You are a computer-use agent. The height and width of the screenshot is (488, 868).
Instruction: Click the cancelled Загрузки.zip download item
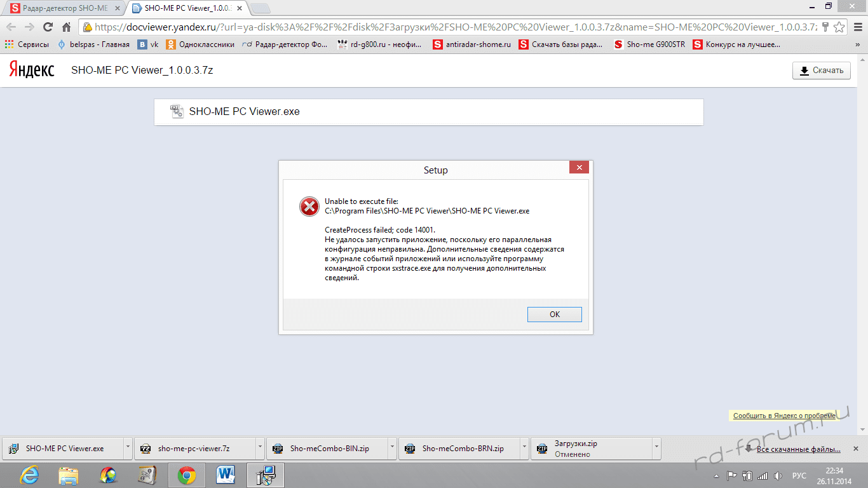pos(591,449)
